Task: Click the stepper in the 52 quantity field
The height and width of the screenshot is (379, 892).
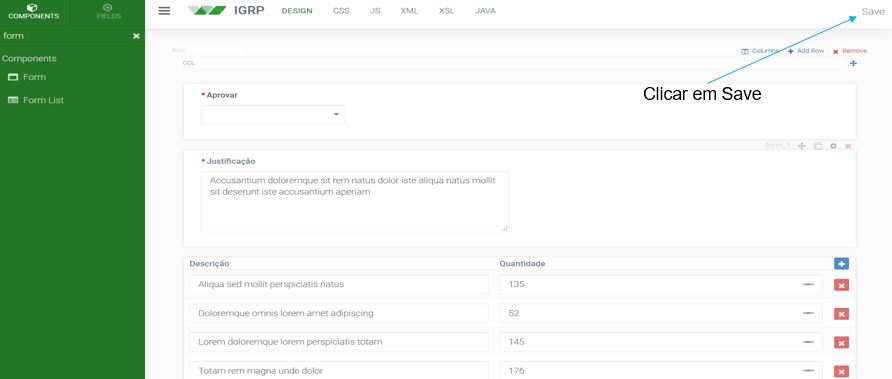Action: pyautogui.click(x=808, y=313)
